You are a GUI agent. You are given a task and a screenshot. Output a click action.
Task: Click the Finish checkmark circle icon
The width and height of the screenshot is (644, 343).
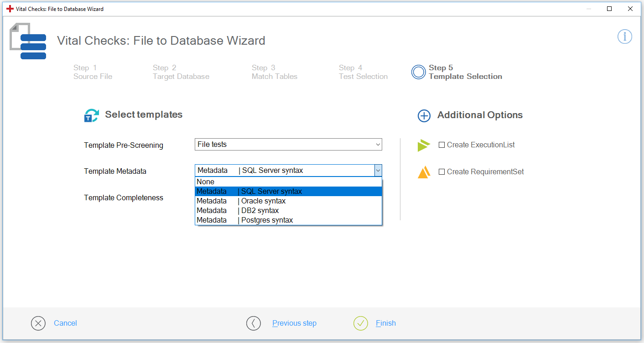[x=360, y=323]
